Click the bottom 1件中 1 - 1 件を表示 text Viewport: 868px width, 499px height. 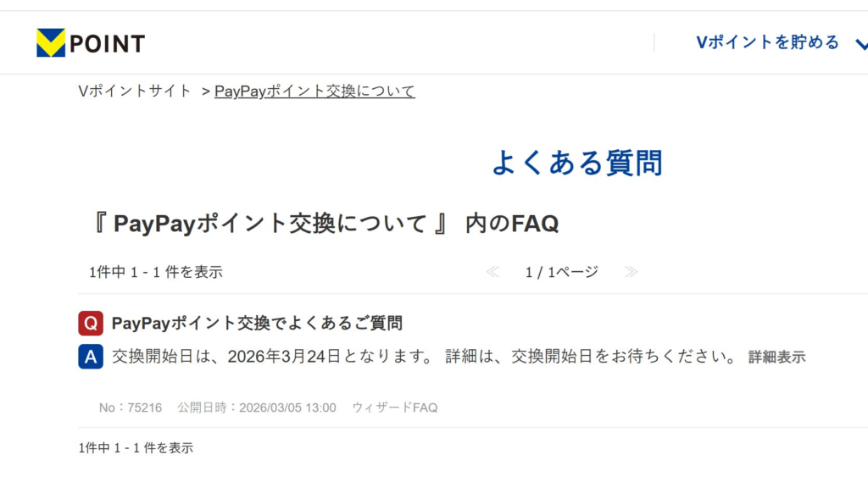(x=136, y=447)
